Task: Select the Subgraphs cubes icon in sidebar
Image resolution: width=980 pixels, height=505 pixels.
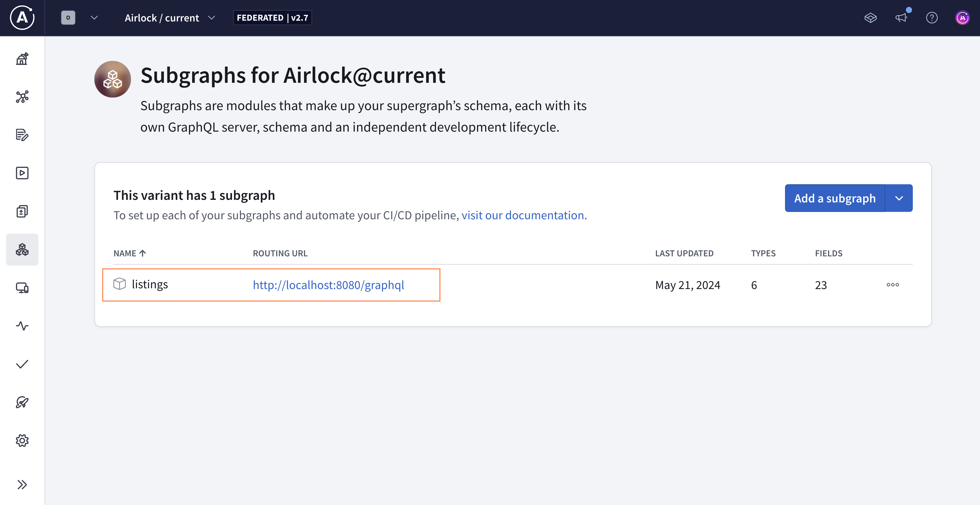Action: point(22,249)
